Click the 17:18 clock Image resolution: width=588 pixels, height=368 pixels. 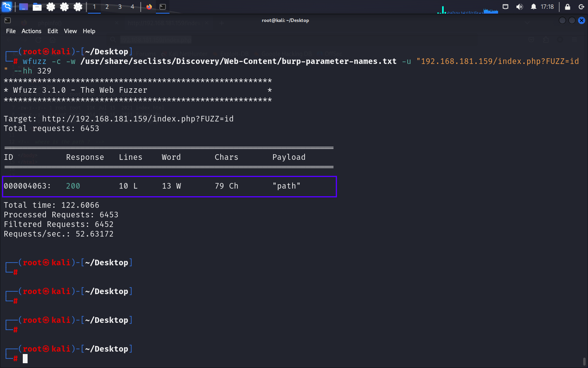547,7
